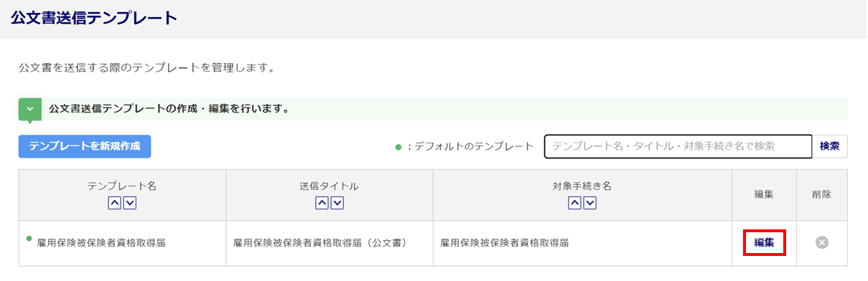The width and height of the screenshot is (868, 281).
Task: Collapse the green chevron section header
Action: click(29, 109)
